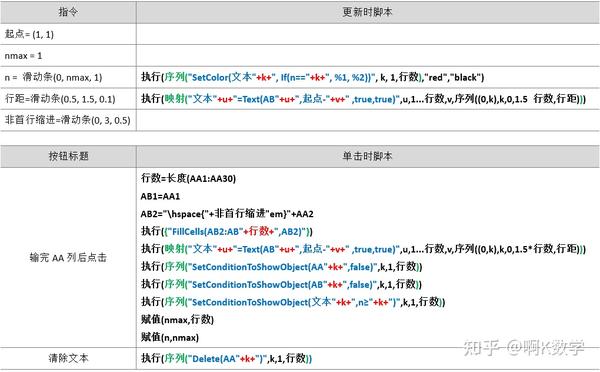Click the line 赋值(nmax,行数)
600x372 pixels.
177,319
